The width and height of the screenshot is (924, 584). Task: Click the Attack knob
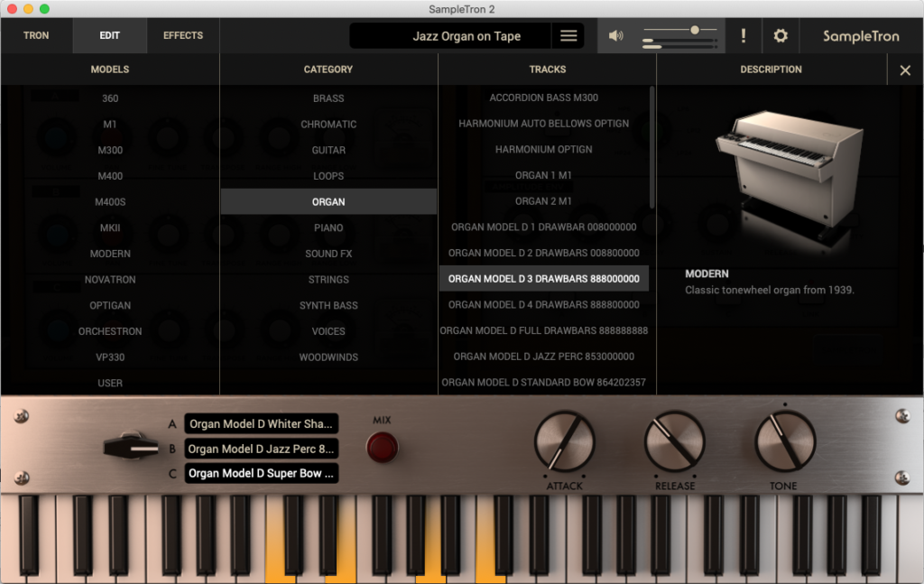(565, 441)
